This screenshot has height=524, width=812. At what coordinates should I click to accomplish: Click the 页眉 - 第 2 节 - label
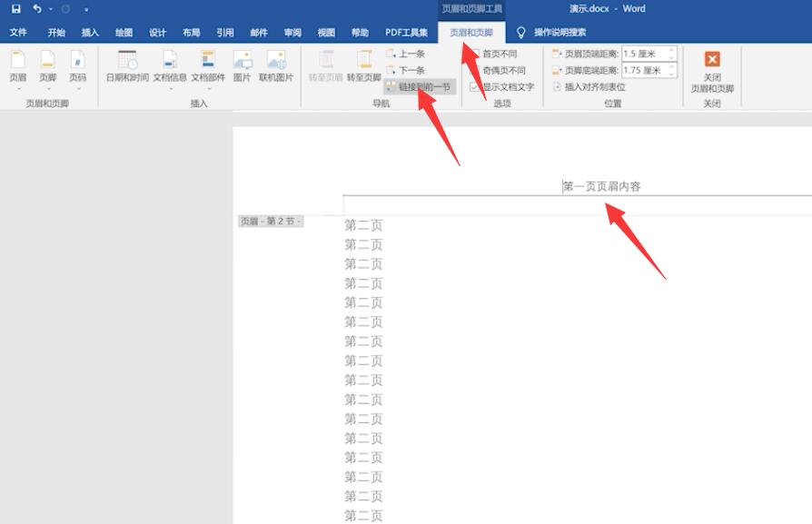pos(271,221)
